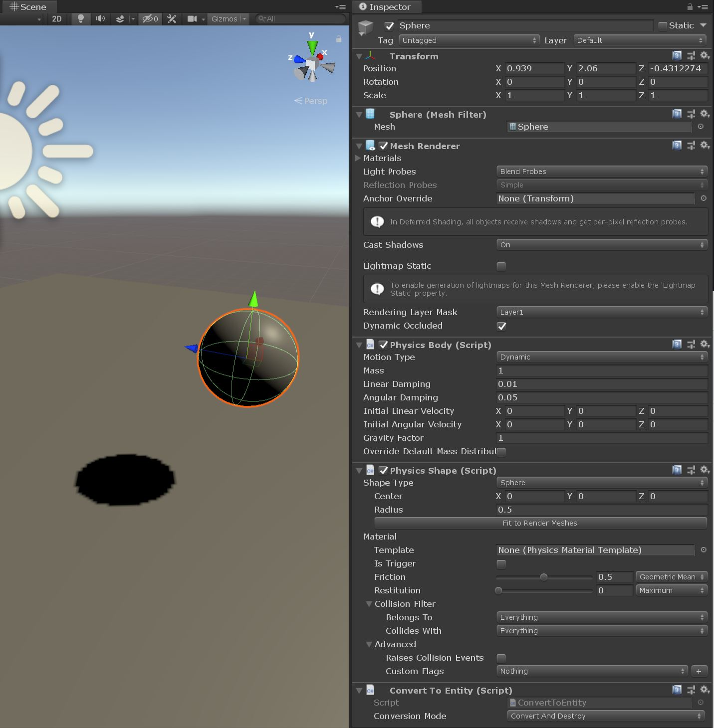This screenshot has width=714, height=728.
Task: Enable the Static checkbox
Action: click(x=663, y=26)
